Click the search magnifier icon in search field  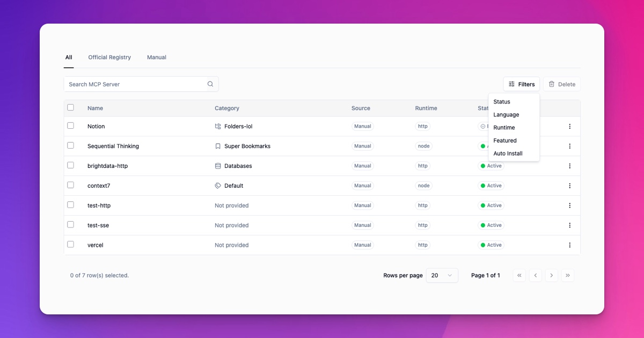210,84
